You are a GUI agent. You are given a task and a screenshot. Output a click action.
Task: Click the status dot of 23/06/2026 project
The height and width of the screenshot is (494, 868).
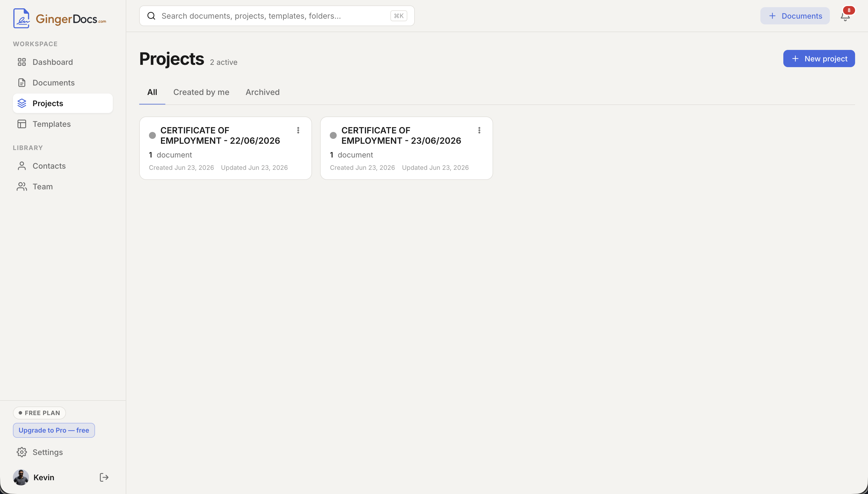333,135
